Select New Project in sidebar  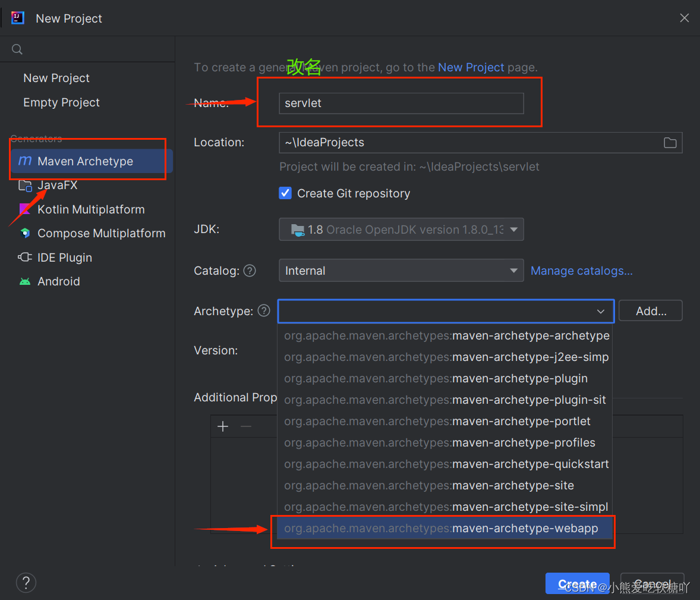tap(56, 78)
